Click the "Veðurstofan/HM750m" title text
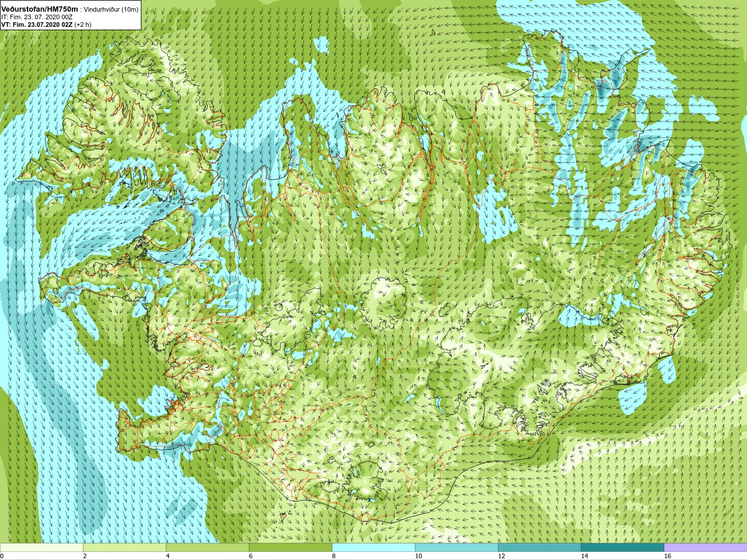Screen dimensions: 747x560 tap(40, 9)
